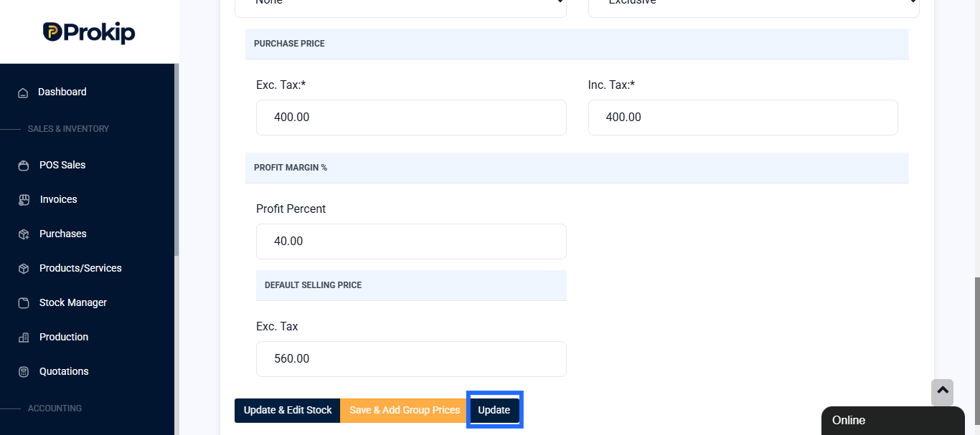Screen dimensions: 980x435
Task: Click the Products/Services cube icon
Action: tap(24, 269)
